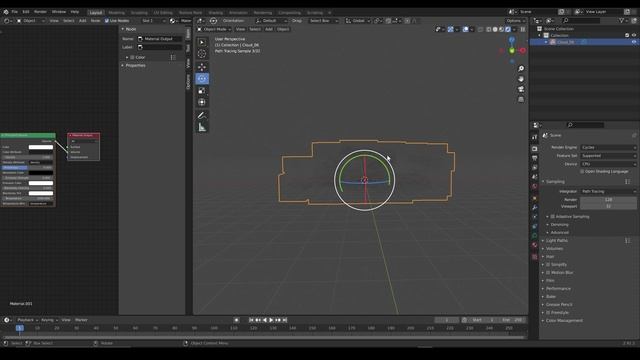Toggle visibility eye of Cloud_06 in outliner

pyautogui.click(x=634, y=42)
